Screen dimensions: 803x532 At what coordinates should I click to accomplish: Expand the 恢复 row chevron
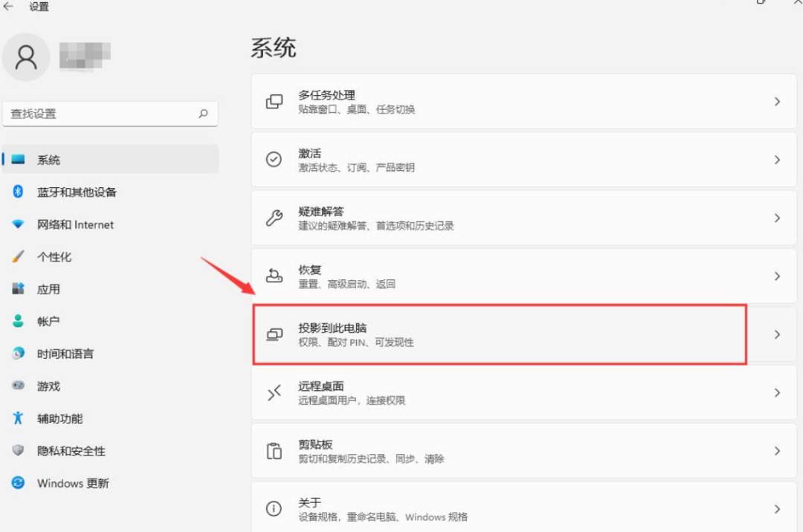click(x=777, y=276)
